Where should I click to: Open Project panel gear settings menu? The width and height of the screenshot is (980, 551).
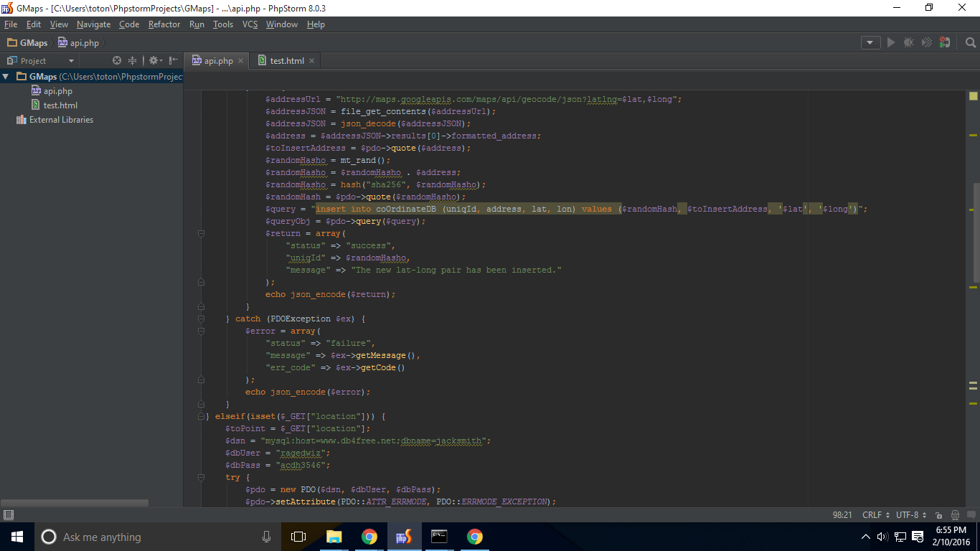tap(155, 60)
